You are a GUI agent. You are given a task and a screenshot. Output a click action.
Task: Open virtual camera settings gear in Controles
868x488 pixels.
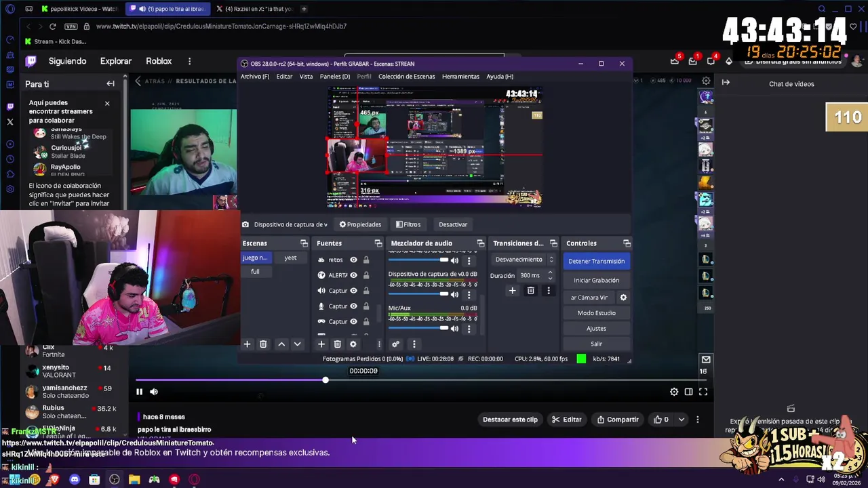623,298
